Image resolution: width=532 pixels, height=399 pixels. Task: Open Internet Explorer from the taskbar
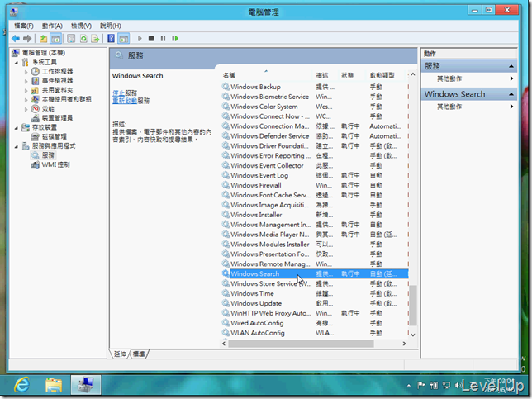[22, 385]
